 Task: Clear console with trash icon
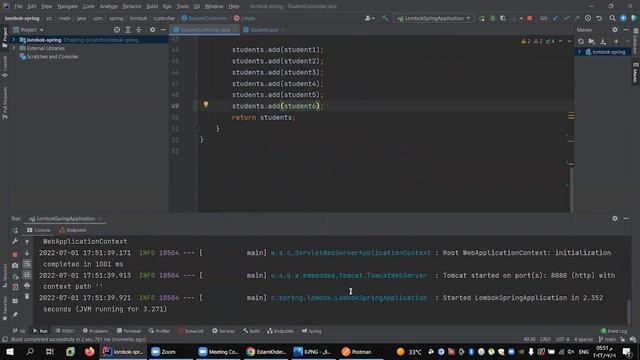[27, 296]
